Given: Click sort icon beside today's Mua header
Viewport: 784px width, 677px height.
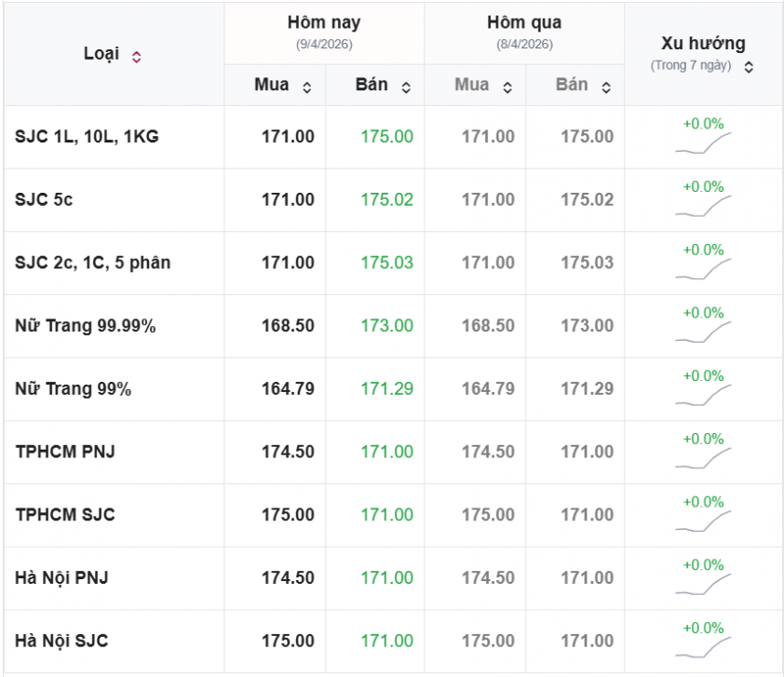Looking at the screenshot, I should point(306,88).
